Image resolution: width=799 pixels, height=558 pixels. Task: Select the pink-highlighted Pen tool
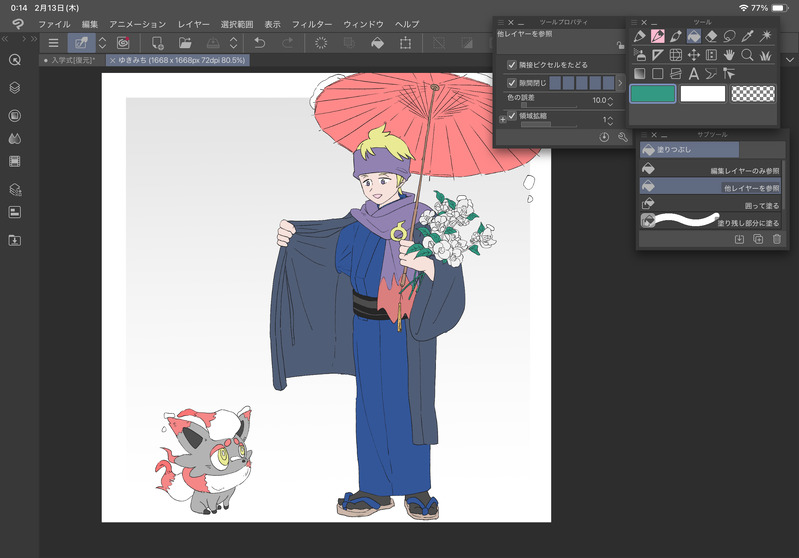pos(657,36)
